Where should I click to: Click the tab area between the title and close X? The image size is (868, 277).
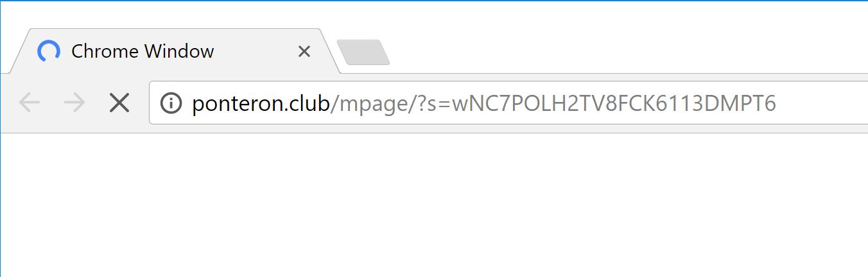click(x=256, y=51)
